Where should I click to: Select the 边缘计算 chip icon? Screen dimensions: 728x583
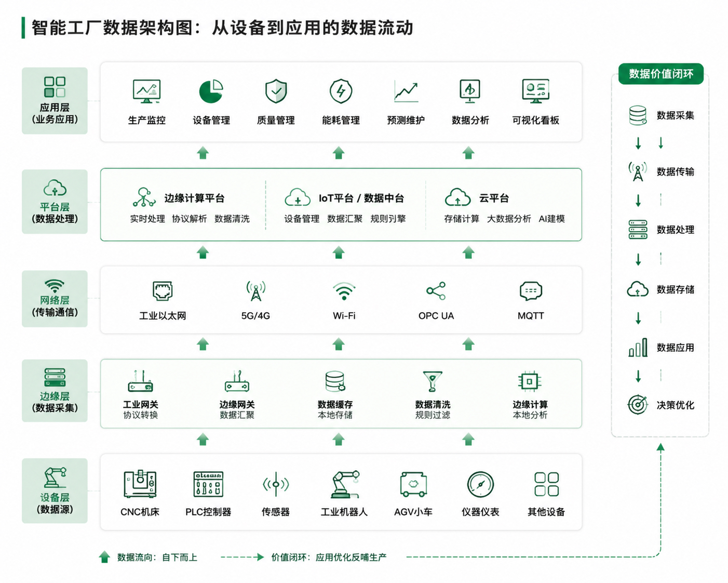pos(530,381)
